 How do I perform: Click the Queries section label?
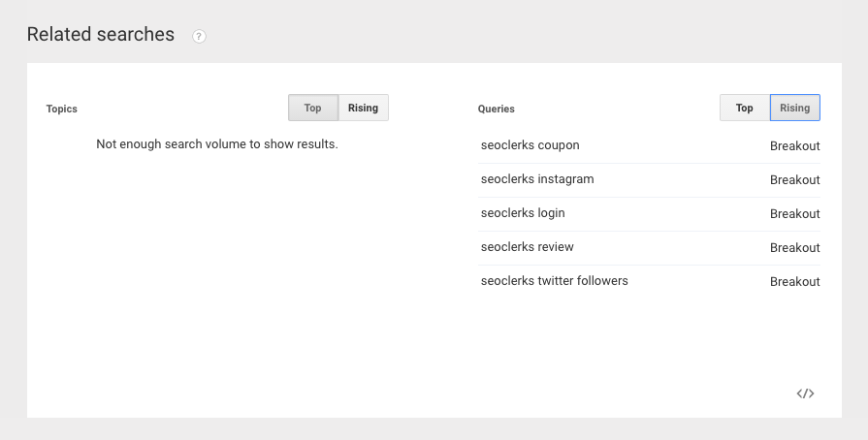[497, 110]
